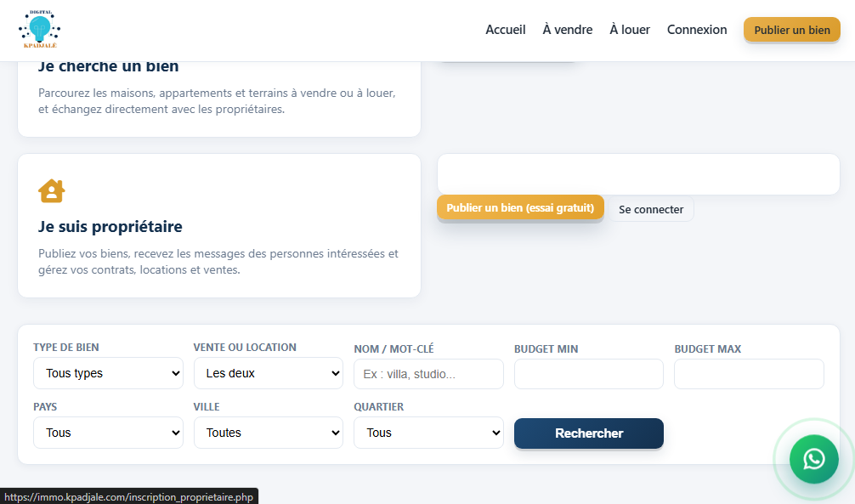This screenshot has height=504, width=855.
Task: Click Publier un bien header button
Action: tap(792, 30)
